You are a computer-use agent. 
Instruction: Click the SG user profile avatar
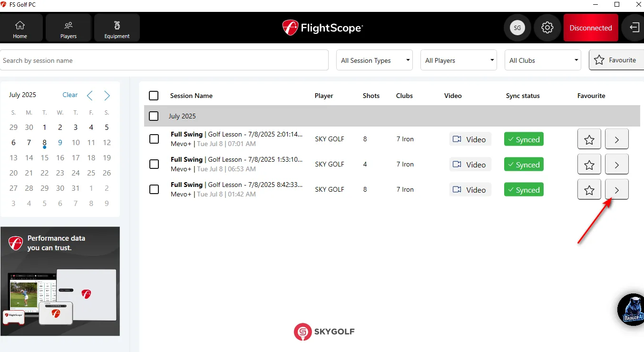(517, 28)
